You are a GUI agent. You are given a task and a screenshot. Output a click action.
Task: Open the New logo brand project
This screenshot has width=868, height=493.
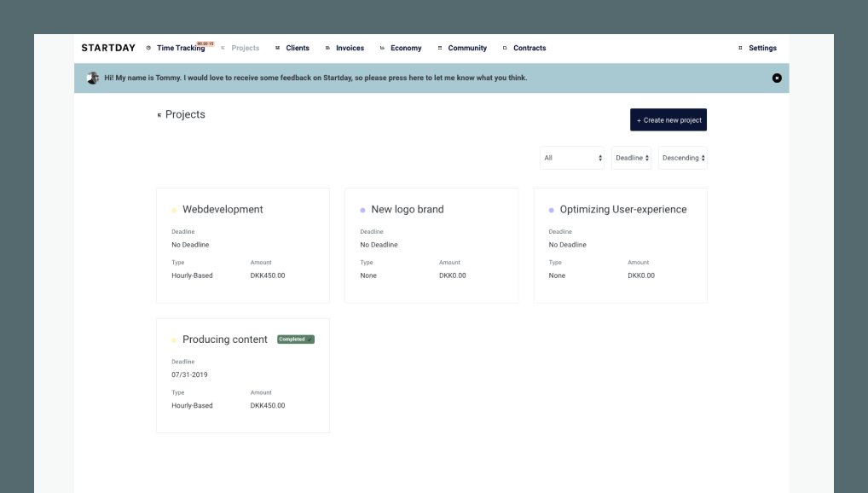coord(431,246)
